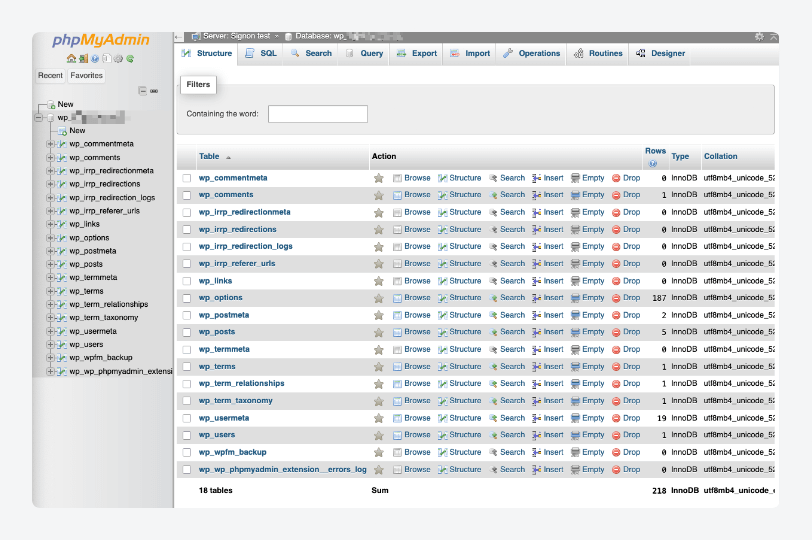Screen dimensions: 812x540
Task: Sort by the Table column header
Action: pyautogui.click(x=209, y=156)
